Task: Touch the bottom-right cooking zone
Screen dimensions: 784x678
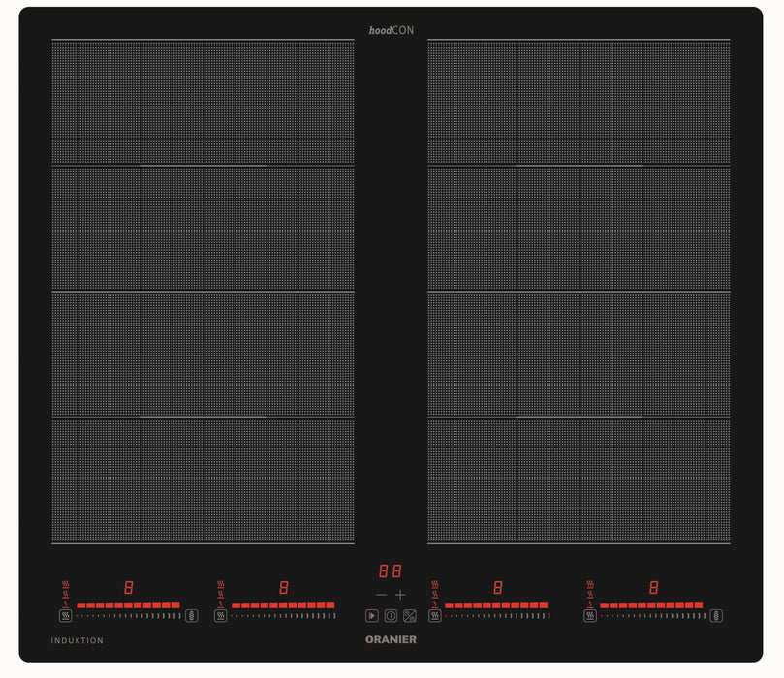Action: click(x=579, y=480)
